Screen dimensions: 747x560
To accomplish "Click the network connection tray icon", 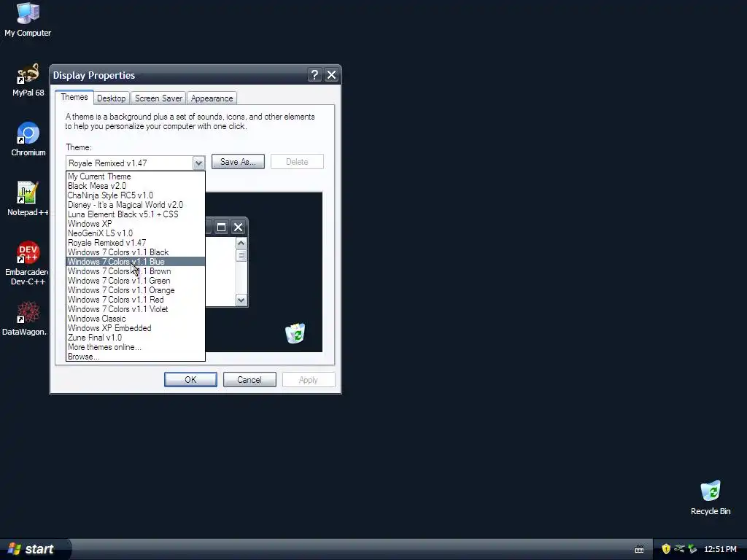I will [x=679, y=549].
